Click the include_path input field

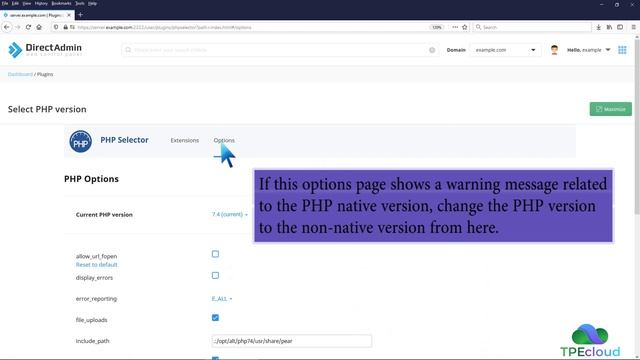point(291,341)
